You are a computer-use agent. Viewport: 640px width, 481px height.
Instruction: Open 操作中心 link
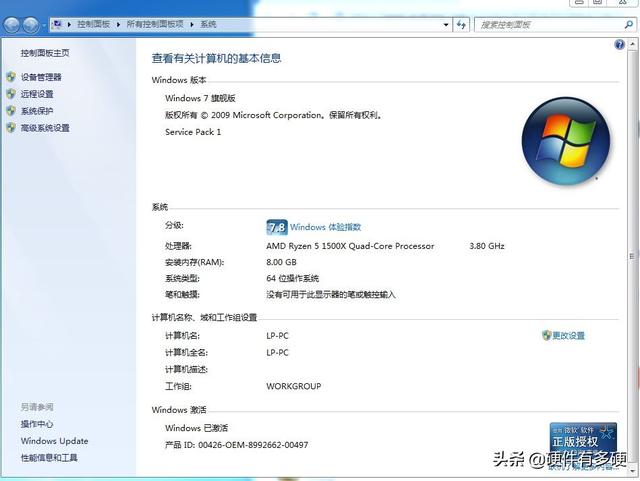point(37,424)
